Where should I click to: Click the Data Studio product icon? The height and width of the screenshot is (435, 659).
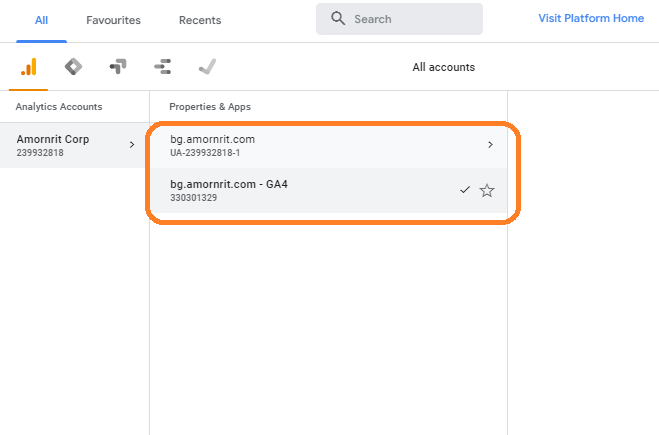[x=163, y=67]
